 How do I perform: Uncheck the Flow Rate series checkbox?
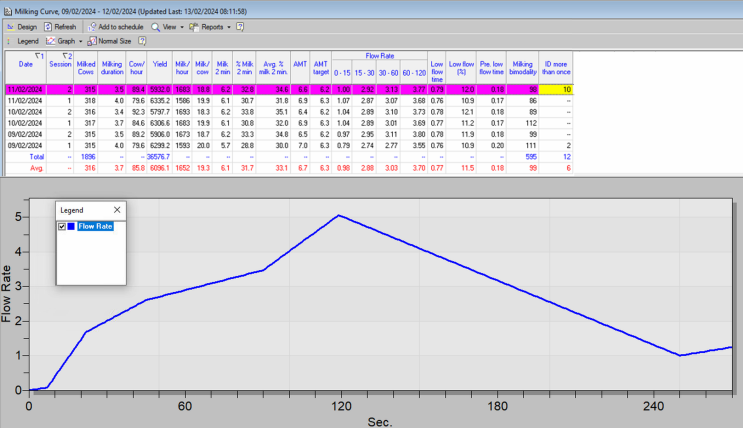62,227
